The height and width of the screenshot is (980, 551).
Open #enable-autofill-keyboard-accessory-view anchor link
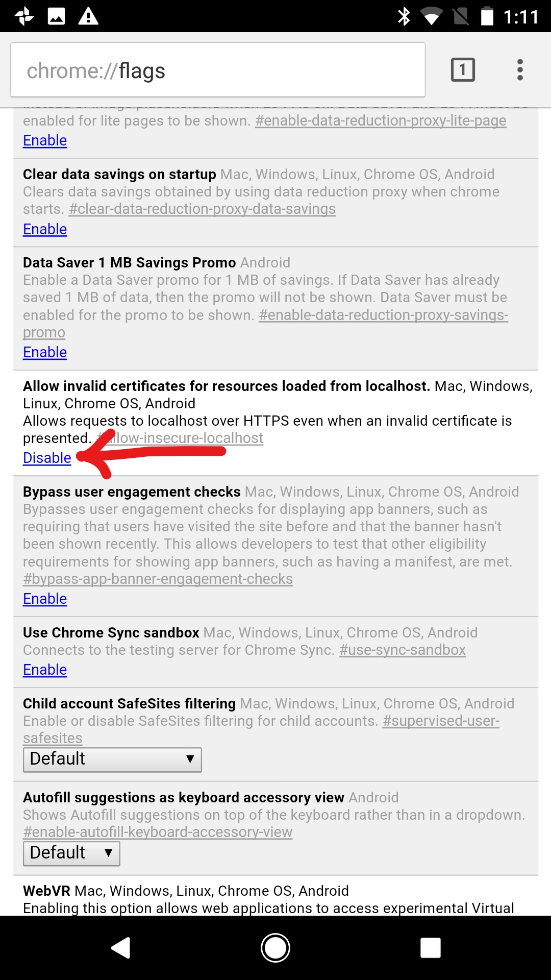pyautogui.click(x=158, y=832)
